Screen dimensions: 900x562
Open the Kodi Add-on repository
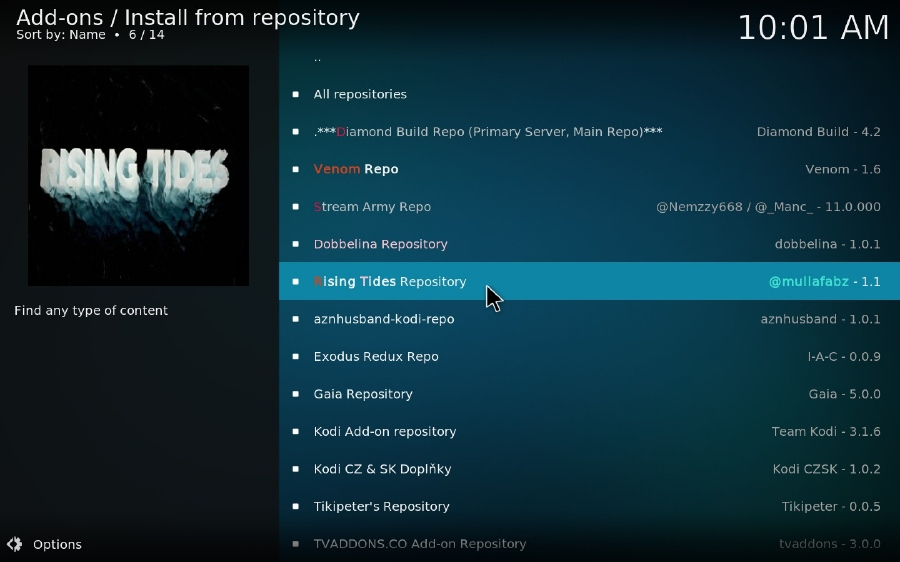click(x=589, y=431)
